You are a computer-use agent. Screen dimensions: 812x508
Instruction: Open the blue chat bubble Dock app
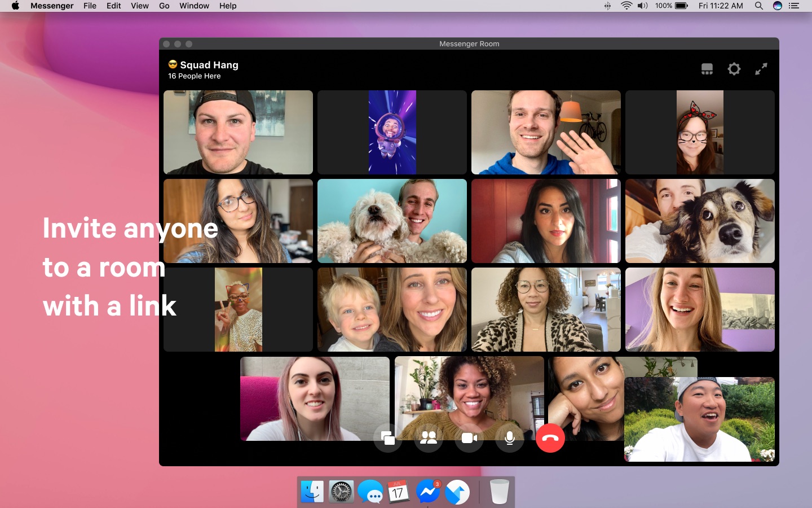(370, 492)
